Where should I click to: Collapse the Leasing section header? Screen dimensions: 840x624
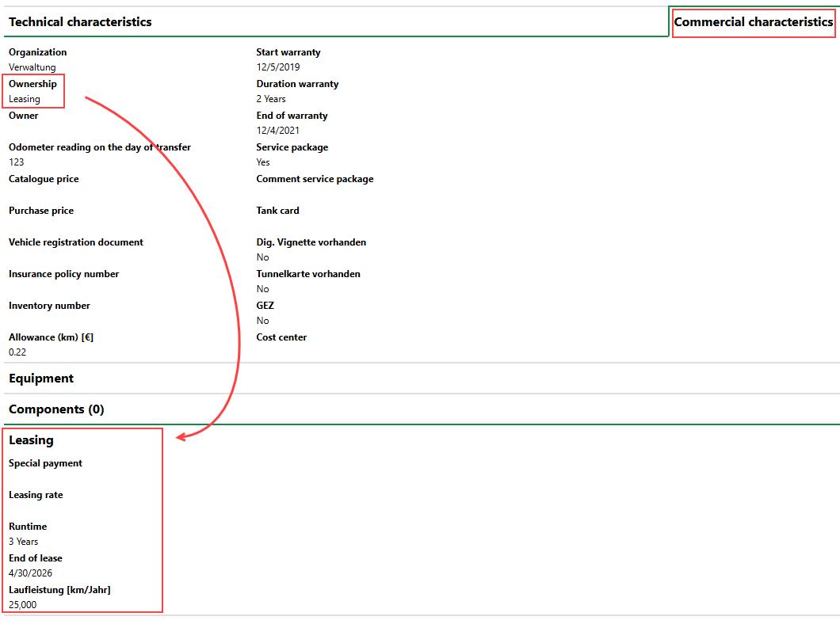click(31, 440)
